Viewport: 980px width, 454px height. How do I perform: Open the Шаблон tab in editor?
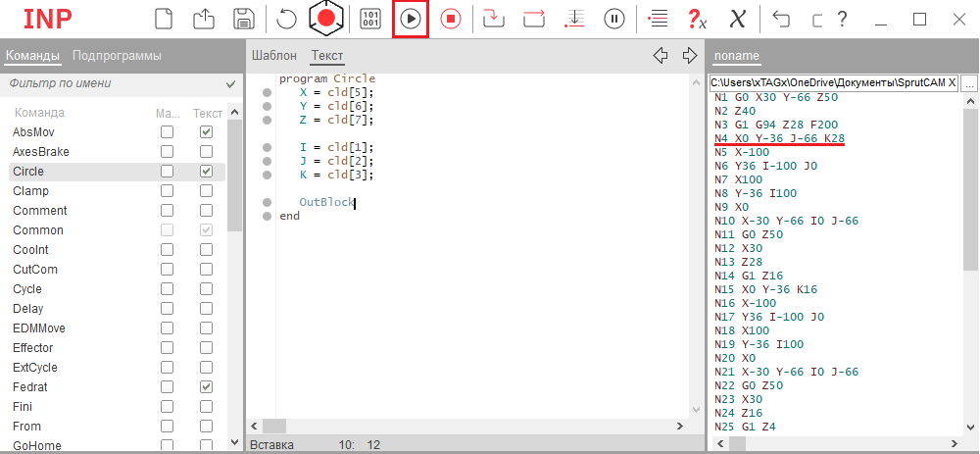(273, 56)
